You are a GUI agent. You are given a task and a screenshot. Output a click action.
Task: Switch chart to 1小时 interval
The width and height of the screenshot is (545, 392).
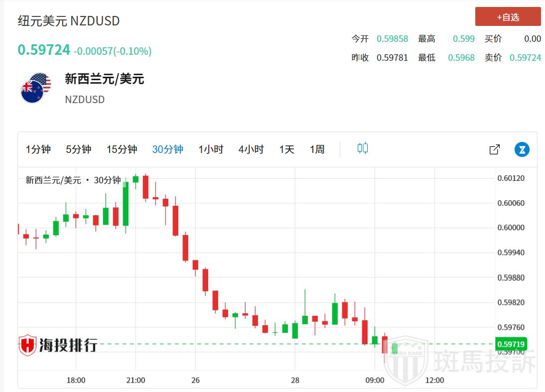click(x=211, y=149)
